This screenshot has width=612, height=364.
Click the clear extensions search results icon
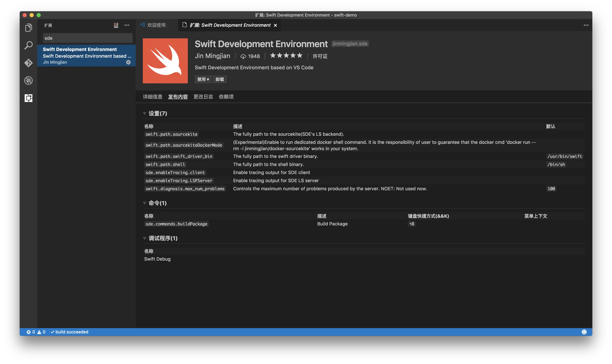(116, 25)
